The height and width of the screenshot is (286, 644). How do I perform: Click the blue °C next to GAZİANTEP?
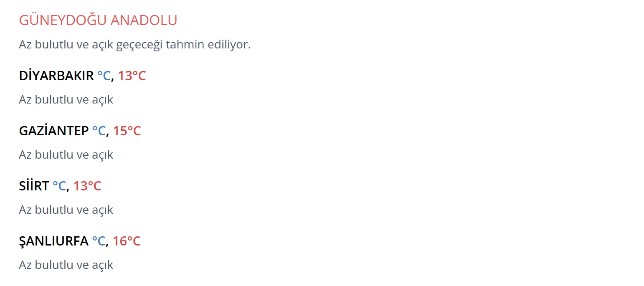99,131
